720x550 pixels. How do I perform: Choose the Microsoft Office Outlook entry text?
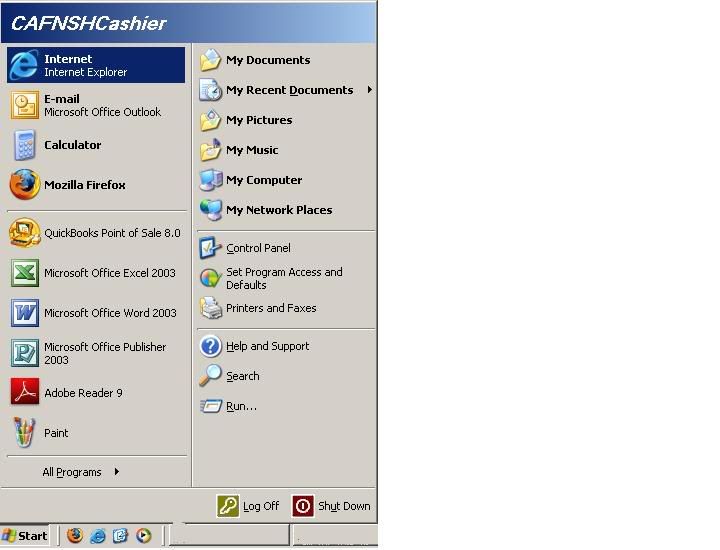102,112
